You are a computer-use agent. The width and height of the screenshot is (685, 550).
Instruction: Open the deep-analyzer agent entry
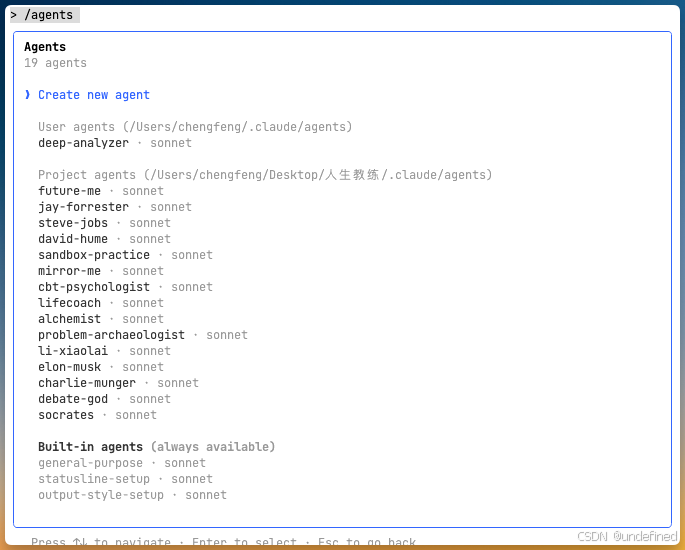tap(115, 143)
